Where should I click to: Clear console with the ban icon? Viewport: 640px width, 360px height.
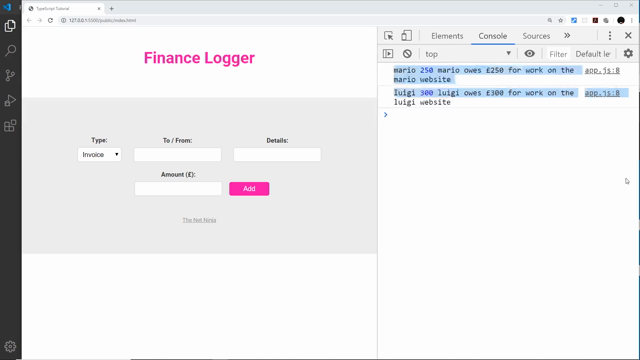[407, 54]
